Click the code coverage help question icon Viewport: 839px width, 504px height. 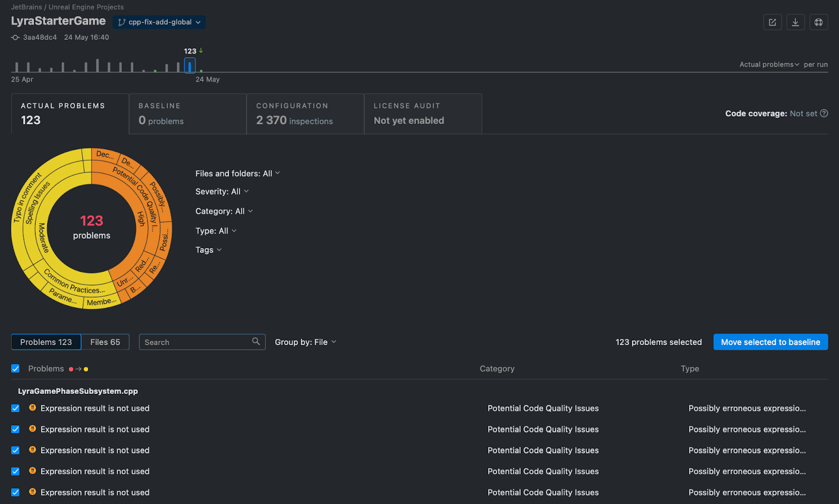click(x=824, y=113)
